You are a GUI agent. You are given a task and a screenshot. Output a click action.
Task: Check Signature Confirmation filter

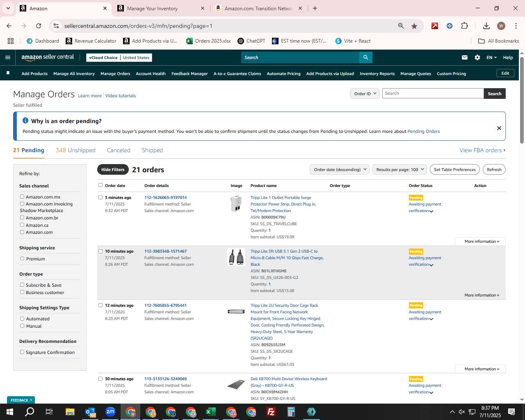(22, 352)
